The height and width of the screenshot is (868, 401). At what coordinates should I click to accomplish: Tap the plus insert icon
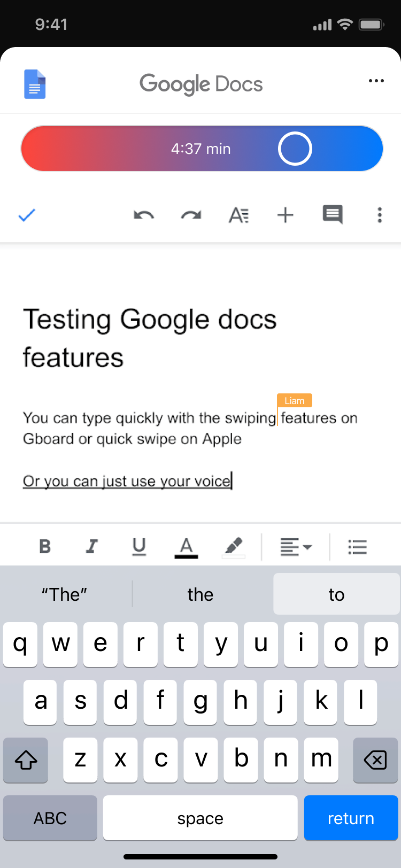click(286, 215)
